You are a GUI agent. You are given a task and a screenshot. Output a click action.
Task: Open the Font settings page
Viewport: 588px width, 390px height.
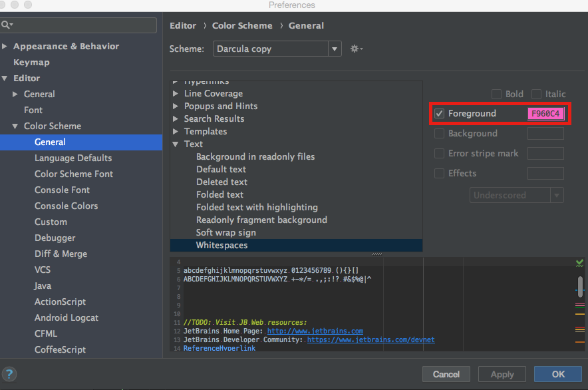coord(33,110)
